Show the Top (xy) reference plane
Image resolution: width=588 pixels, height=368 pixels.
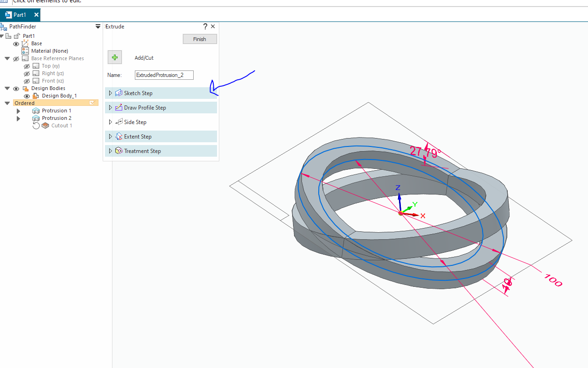point(27,66)
